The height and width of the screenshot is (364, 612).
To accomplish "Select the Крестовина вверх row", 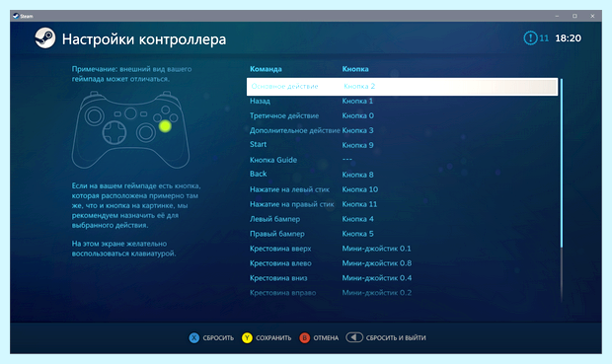I will pos(402,249).
